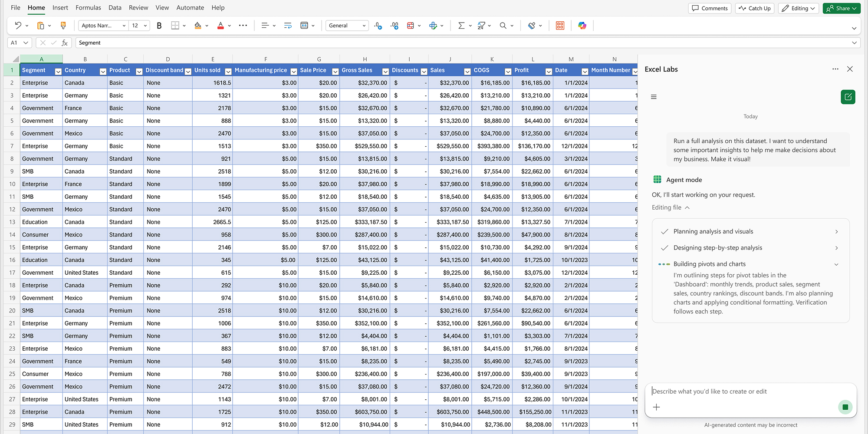The height and width of the screenshot is (434, 868).
Task: Open the Excel Labs hamburger menu
Action: [x=654, y=97]
